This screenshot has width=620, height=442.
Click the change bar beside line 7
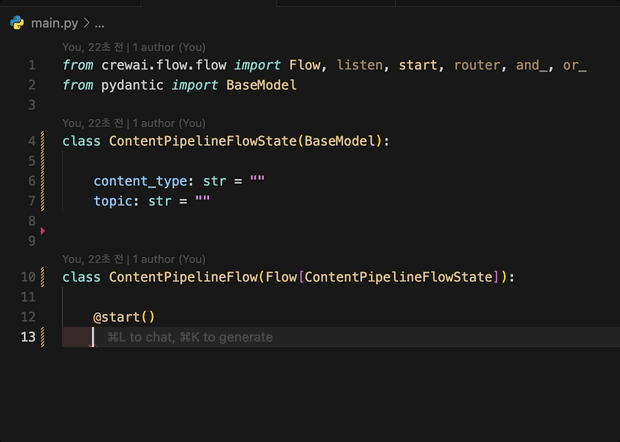pyautogui.click(x=43, y=201)
